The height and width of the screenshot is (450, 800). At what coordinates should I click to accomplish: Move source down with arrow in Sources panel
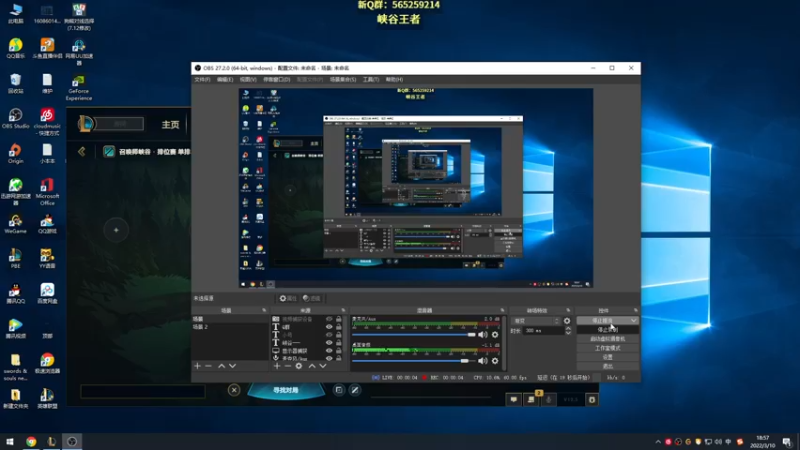pos(323,366)
